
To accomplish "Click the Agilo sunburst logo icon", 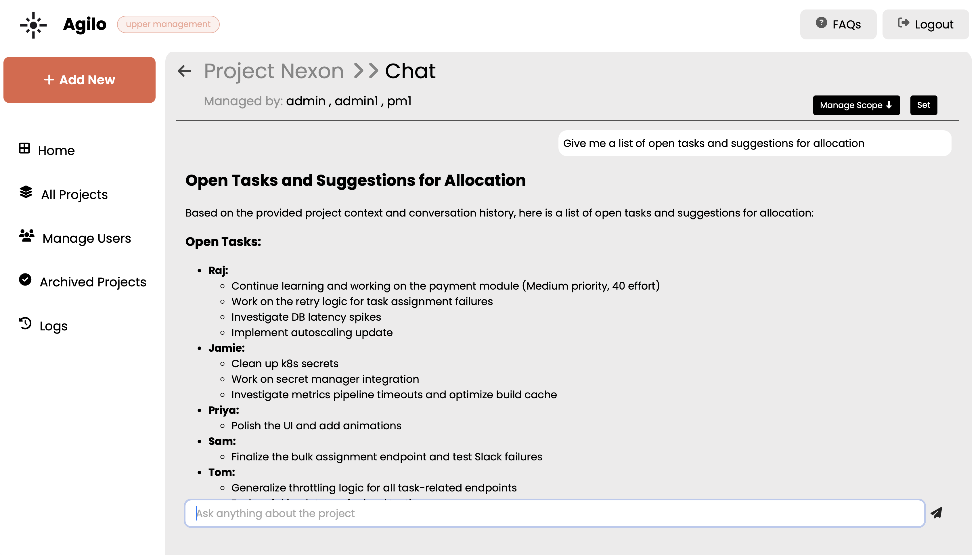I will [34, 25].
